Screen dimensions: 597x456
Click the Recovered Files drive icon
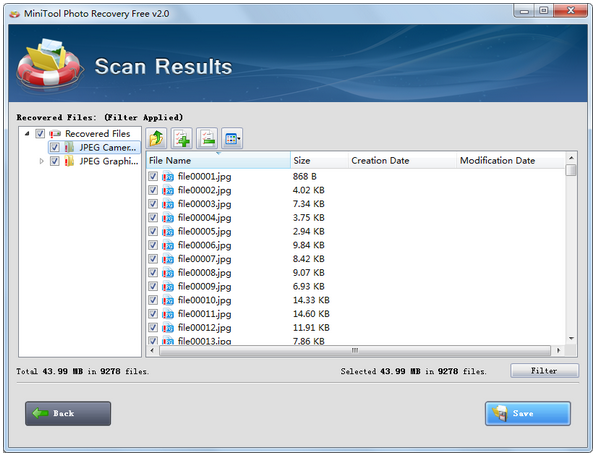[x=55, y=134]
